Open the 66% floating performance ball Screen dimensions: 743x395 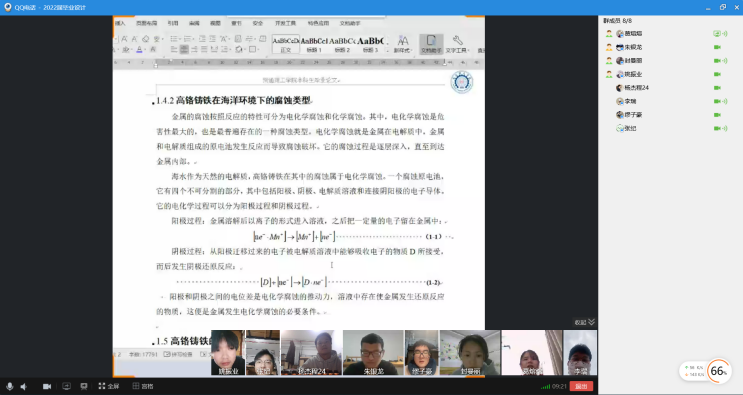click(718, 371)
